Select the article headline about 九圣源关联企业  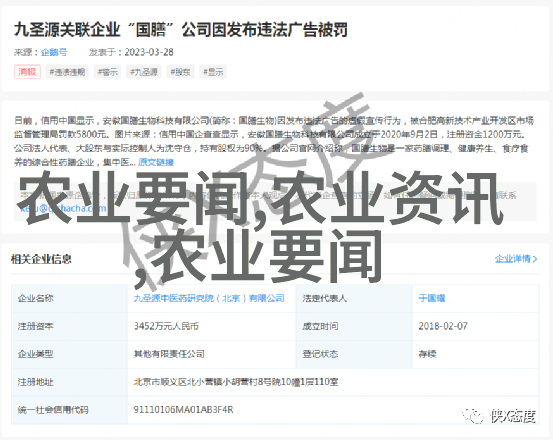point(181,30)
